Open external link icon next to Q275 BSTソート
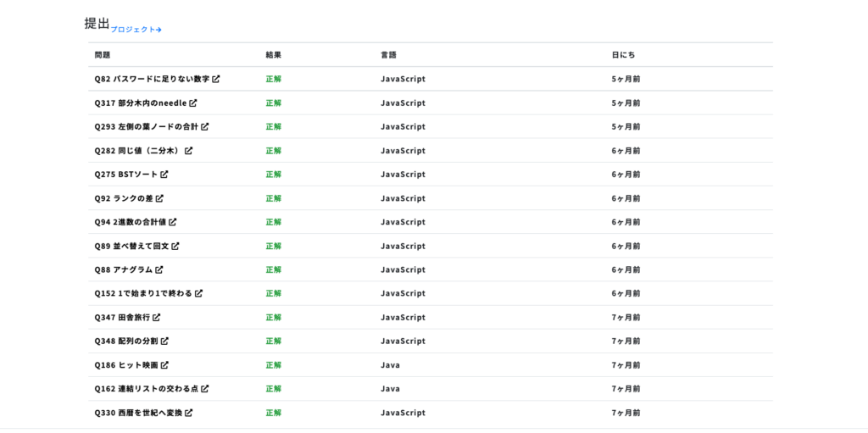Image resolution: width=868 pixels, height=433 pixels. (164, 175)
